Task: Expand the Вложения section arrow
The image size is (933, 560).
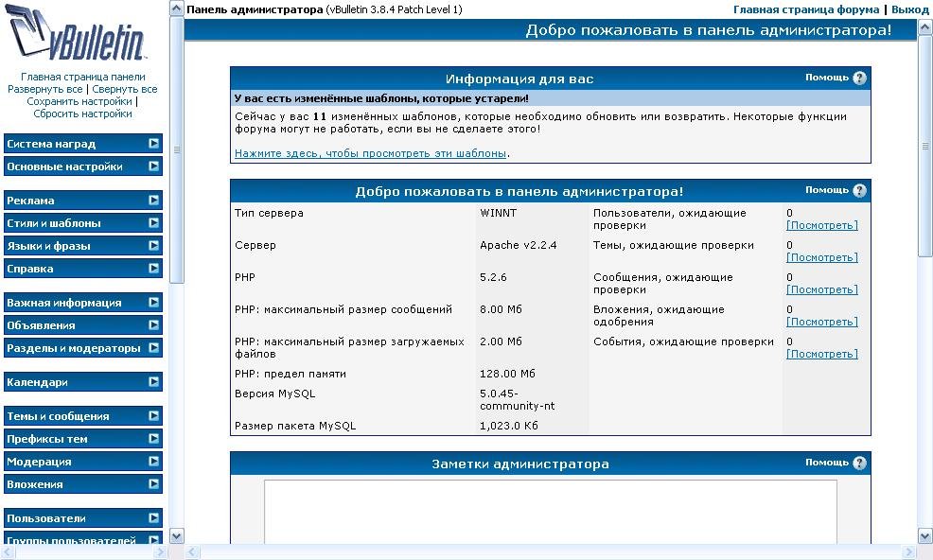Action: (x=153, y=483)
